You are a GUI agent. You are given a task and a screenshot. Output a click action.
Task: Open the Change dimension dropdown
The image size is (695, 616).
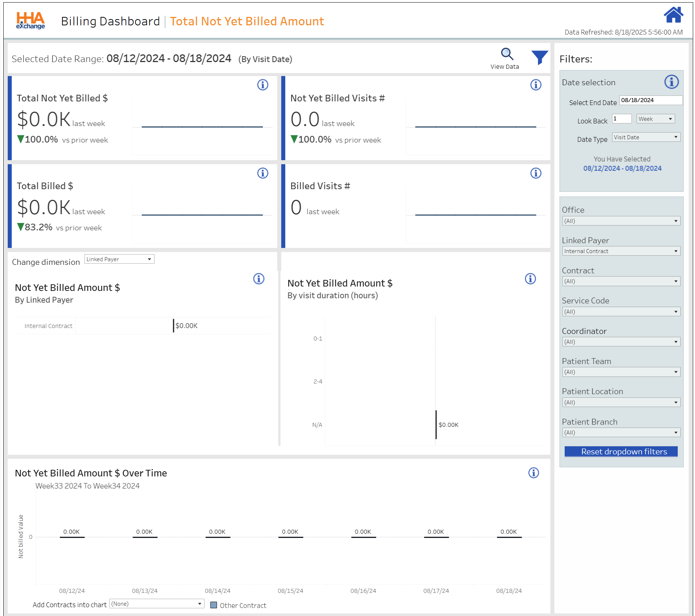tap(119, 259)
